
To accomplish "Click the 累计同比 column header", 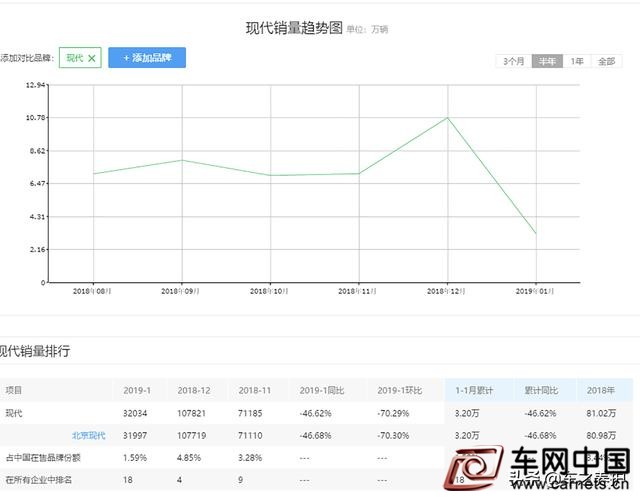I will pos(541,390).
